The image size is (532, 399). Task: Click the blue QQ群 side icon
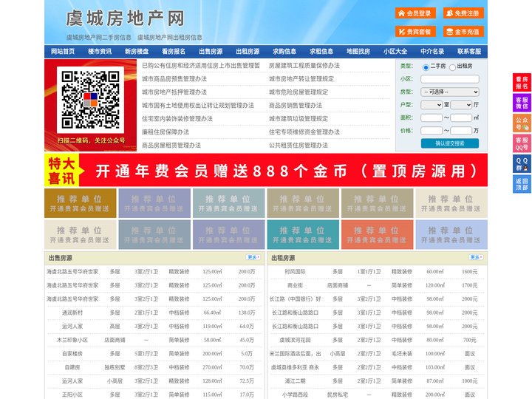[x=522, y=164]
